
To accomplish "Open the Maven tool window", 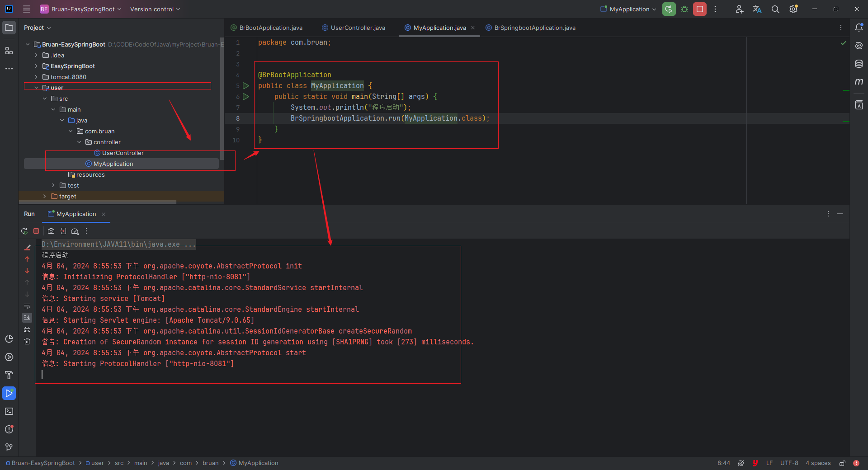I will point(859,82).
